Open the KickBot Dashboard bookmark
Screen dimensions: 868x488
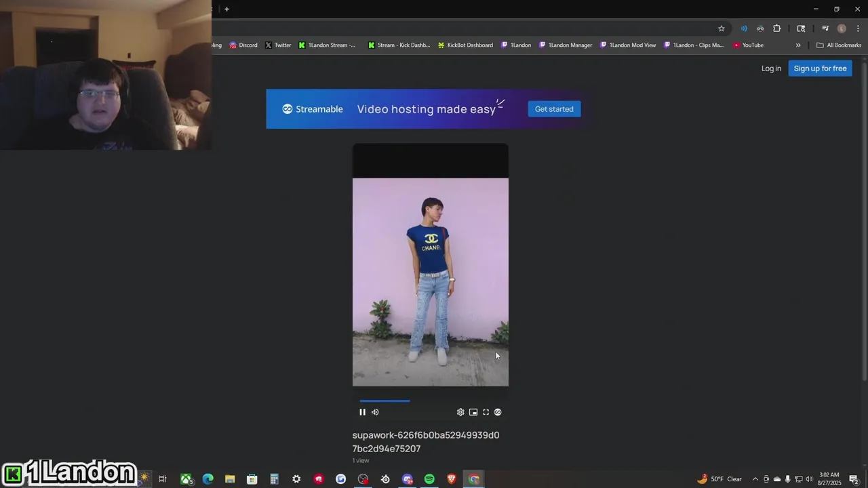(x=465, y=45)
